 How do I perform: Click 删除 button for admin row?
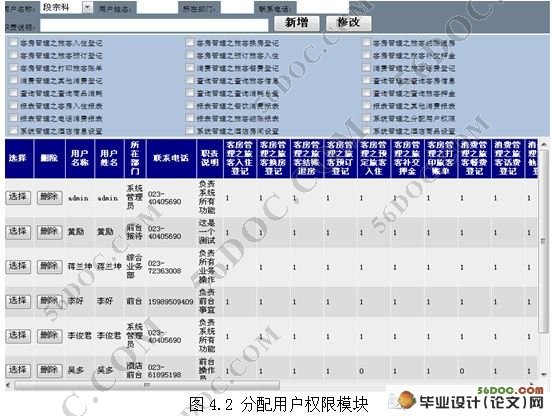tap(49, 197)
